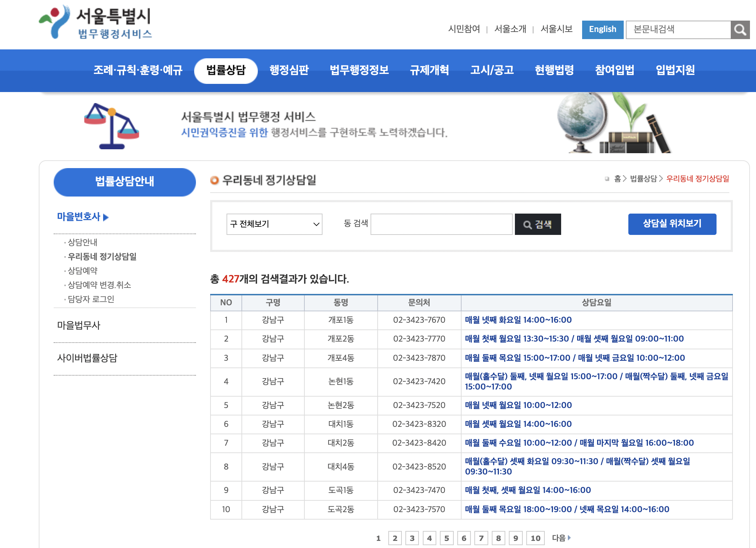
Task: Click 시민참여 top link
Action: (x=464, y=29)
